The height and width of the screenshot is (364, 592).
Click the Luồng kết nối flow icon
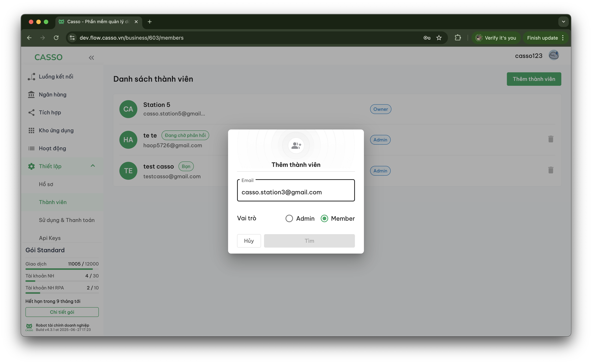pos(31,77)
